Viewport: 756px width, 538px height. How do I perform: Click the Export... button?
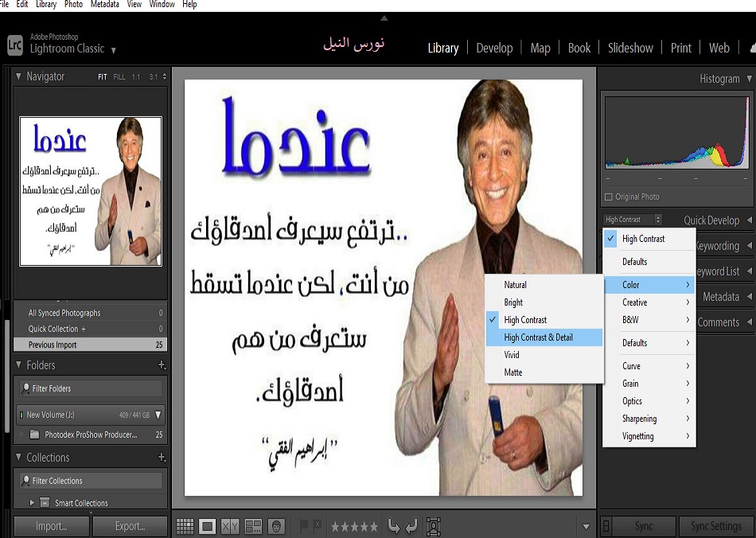[130, 526]
